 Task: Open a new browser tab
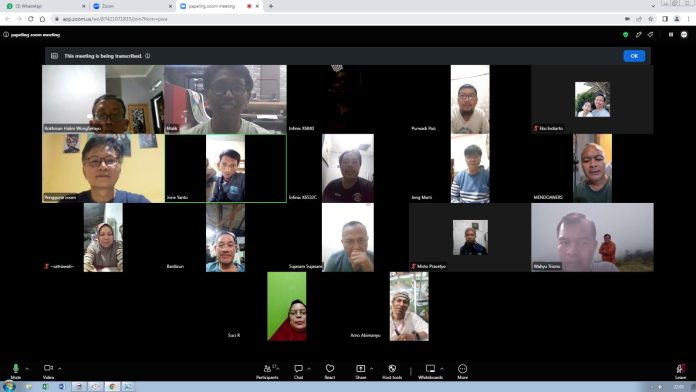[271, 6]
